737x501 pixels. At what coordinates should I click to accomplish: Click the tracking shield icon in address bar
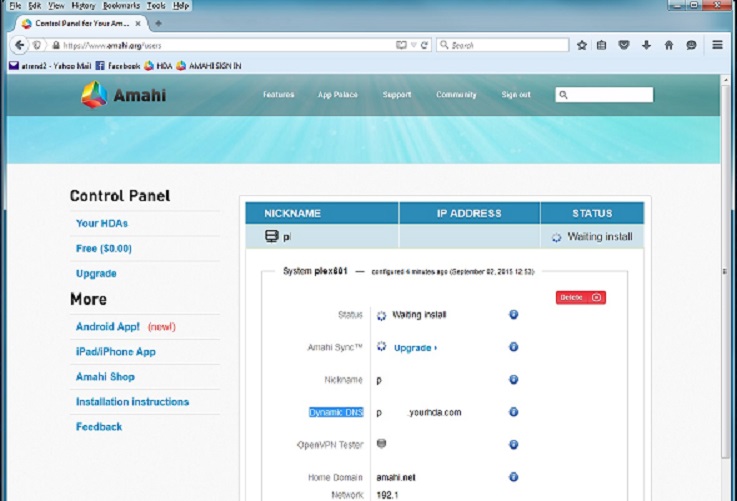pyautogui.click(x=37, y=45)
